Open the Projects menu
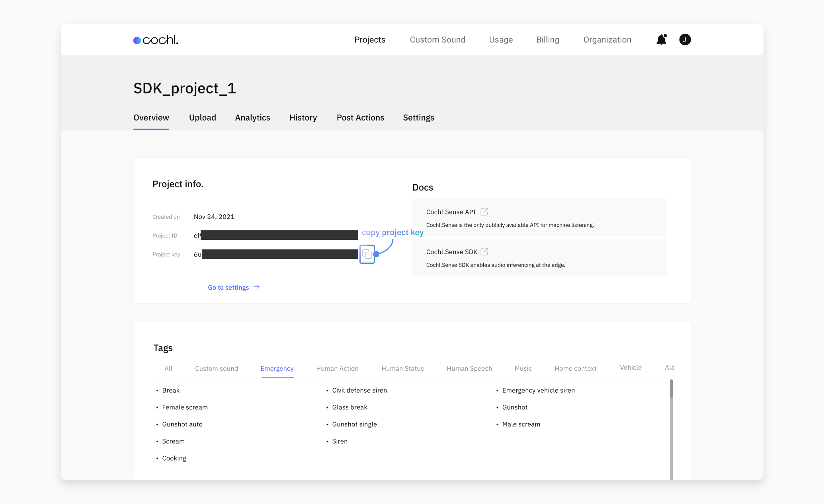Viewport: 824px width, 504px height. click(x=370, y=39)
